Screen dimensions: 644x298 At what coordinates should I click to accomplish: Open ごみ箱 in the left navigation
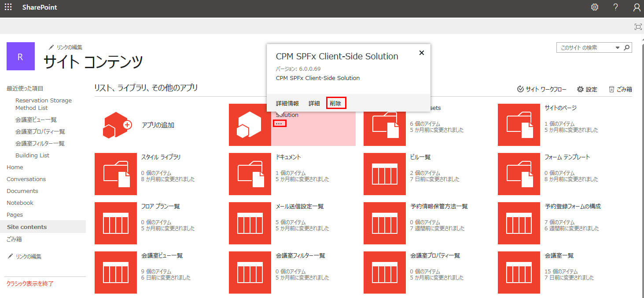pyautogui.click(x=14, y=239)
